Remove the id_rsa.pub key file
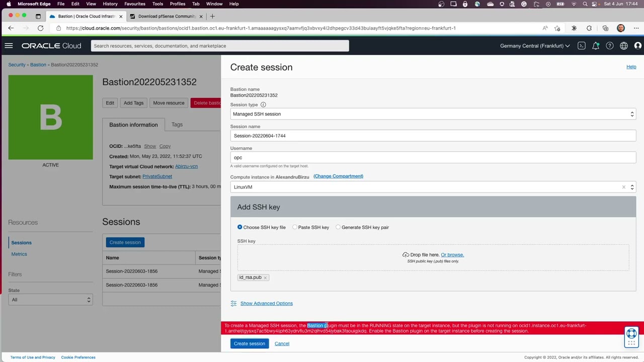 [x=265, y=278]
